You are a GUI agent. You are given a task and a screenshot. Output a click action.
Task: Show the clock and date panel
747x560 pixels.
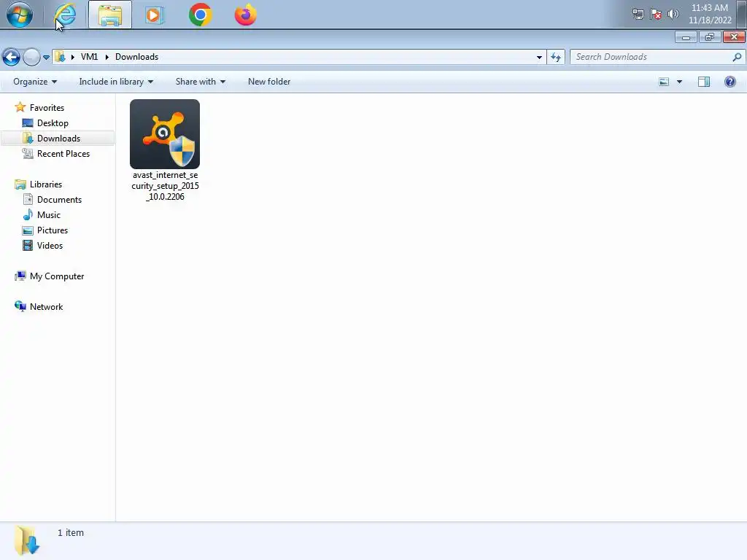(x=710, y=14)
